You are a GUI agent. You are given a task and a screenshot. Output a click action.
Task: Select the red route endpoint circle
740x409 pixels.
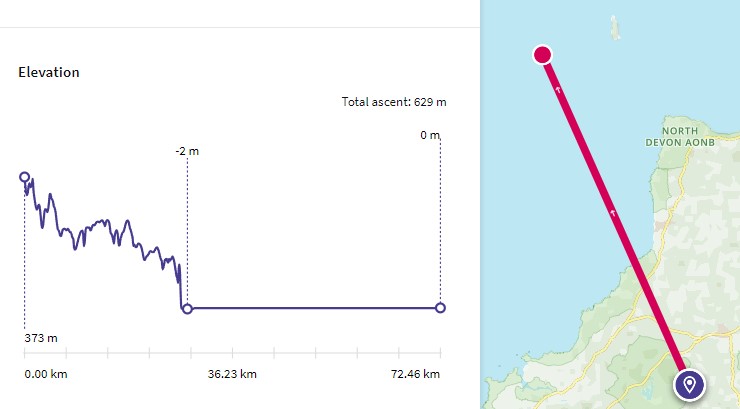(x=543, y=55)
